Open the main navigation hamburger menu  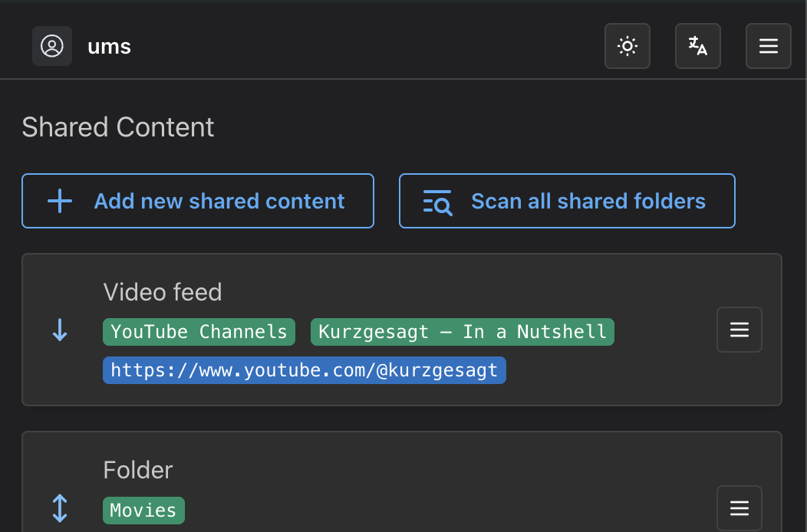[x=768, y=46]
